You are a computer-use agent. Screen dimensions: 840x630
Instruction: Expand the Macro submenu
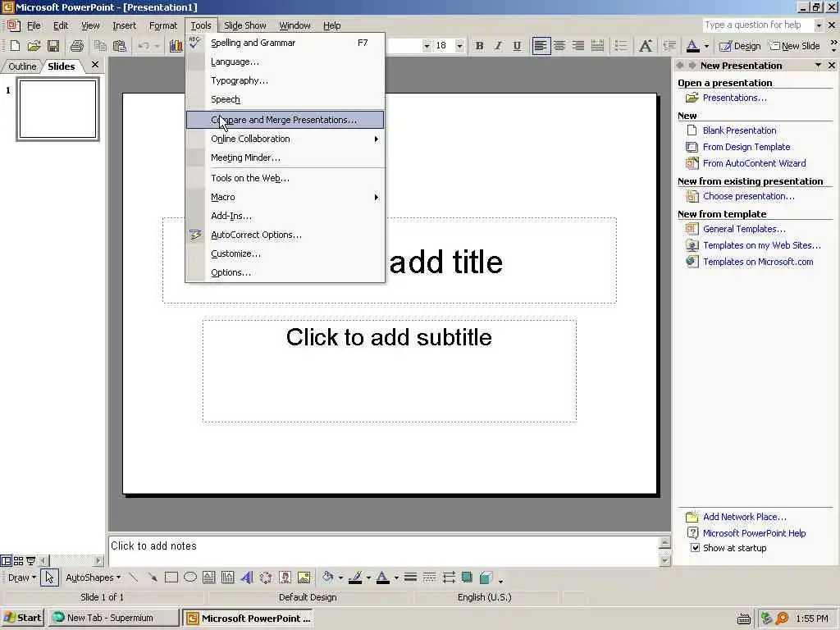(x=285, y=197)
